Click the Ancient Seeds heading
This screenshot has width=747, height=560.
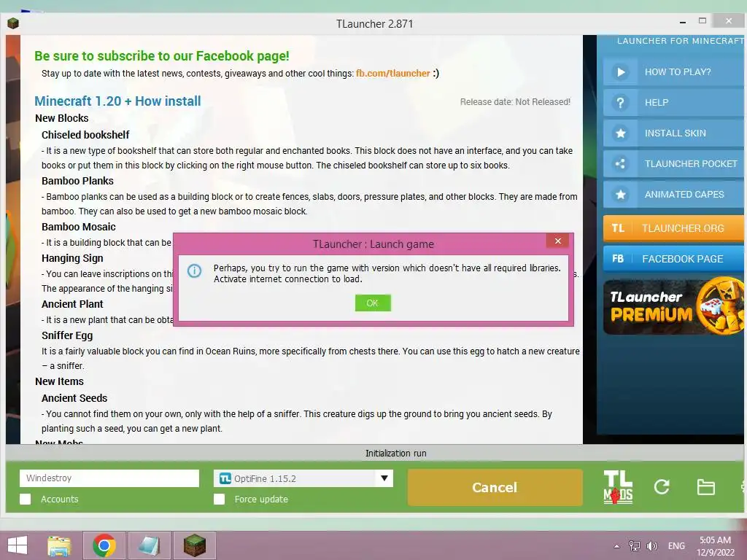[x=74, y=398]
